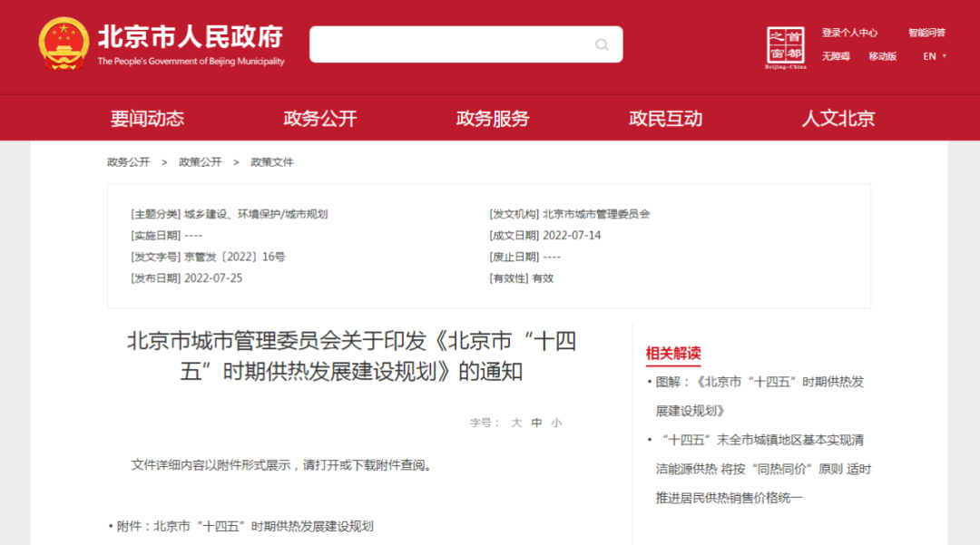Click the 北京市人民政府 site title
The width and height of the screenshot is (980, 545).
tap(191, 36)
